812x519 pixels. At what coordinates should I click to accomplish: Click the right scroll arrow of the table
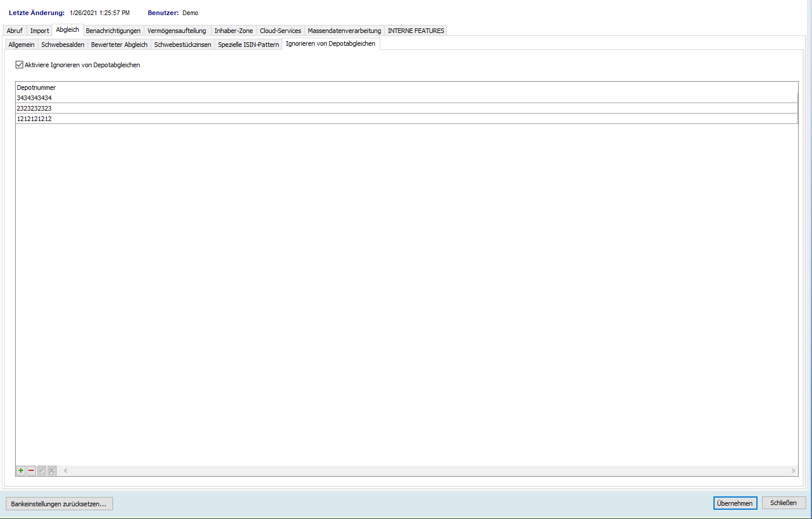[x=793, y=470]
